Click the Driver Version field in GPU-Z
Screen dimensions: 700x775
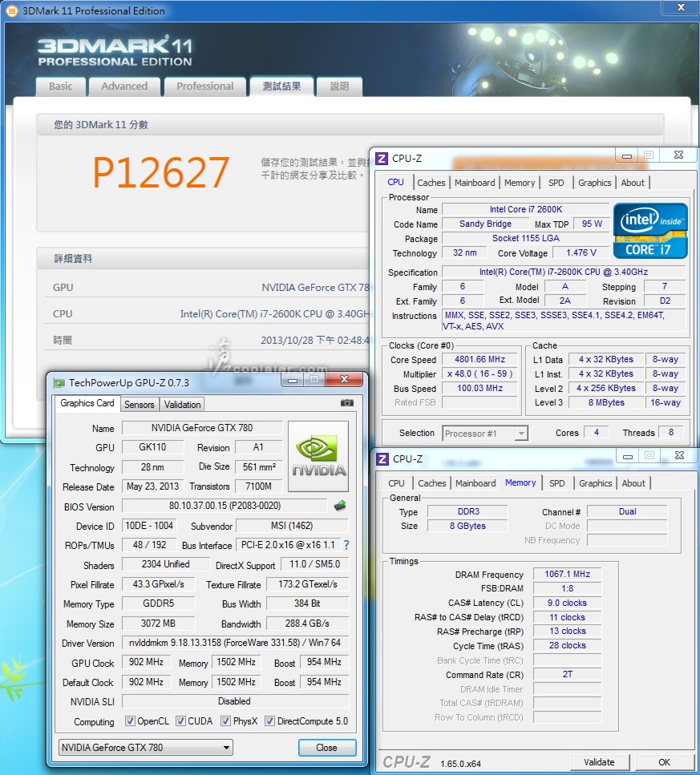click(235, 643)
